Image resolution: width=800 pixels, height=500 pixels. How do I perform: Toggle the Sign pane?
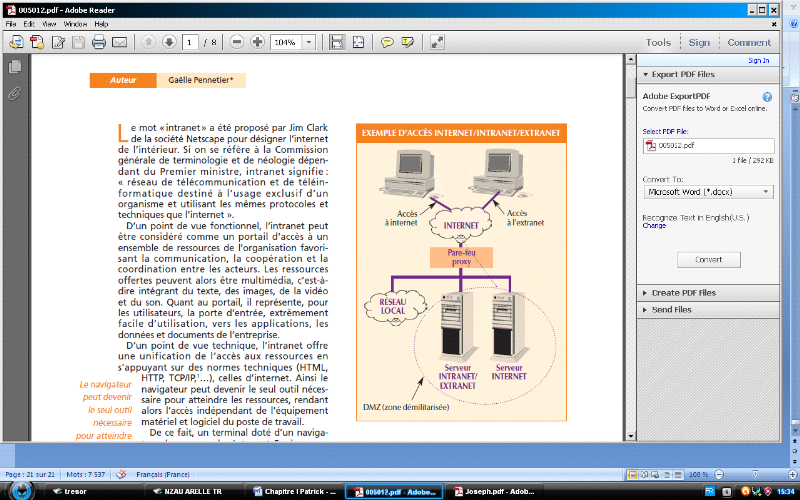(699, 42)
